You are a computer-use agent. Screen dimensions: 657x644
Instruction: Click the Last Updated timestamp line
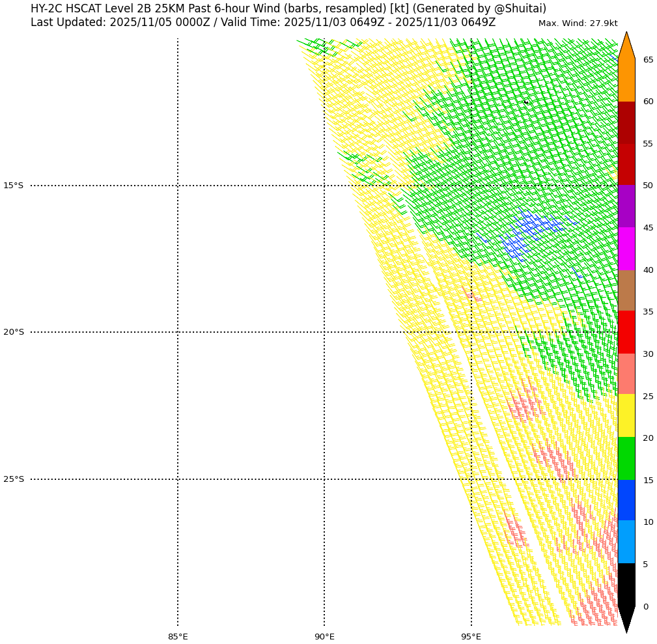(262, 23)
